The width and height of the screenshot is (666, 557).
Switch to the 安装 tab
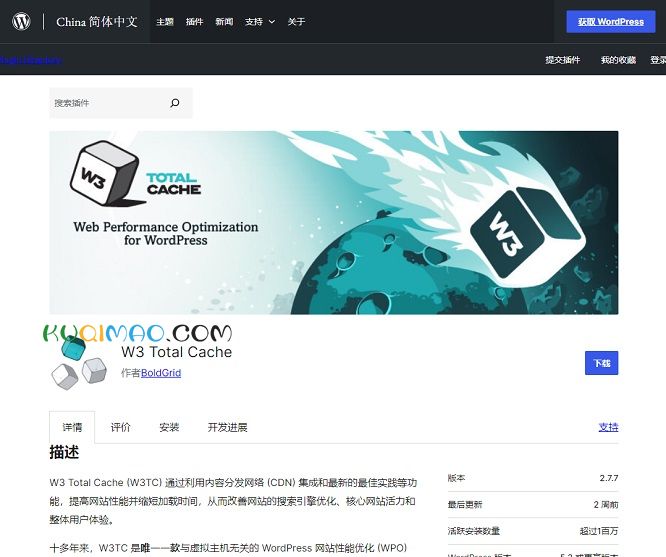pos(169,427)
